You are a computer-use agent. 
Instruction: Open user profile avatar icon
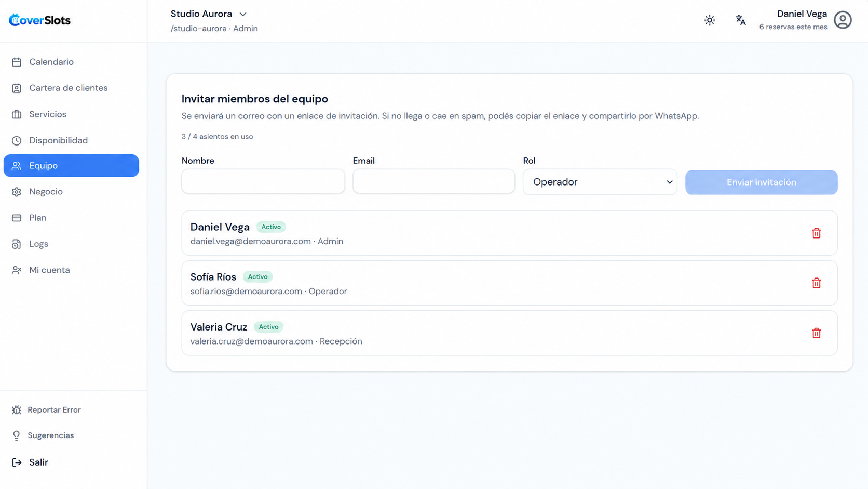[x=843, y=20]
